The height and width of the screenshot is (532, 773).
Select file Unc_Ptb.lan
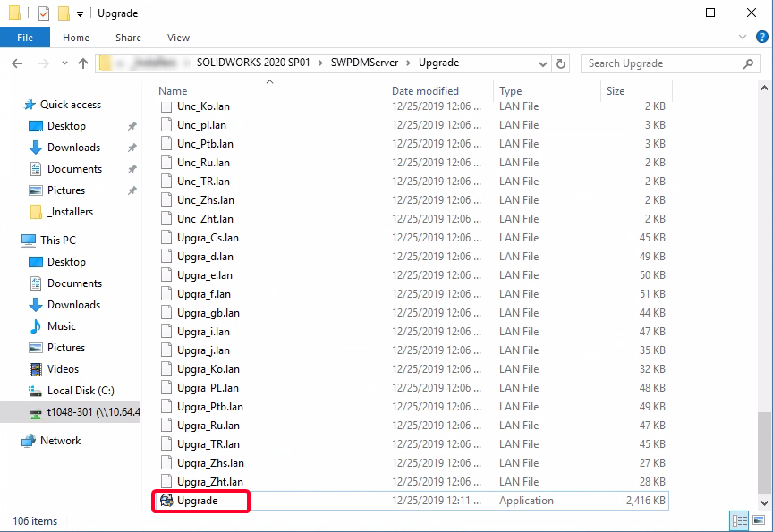pyautogui.click(x=205, y=144)
